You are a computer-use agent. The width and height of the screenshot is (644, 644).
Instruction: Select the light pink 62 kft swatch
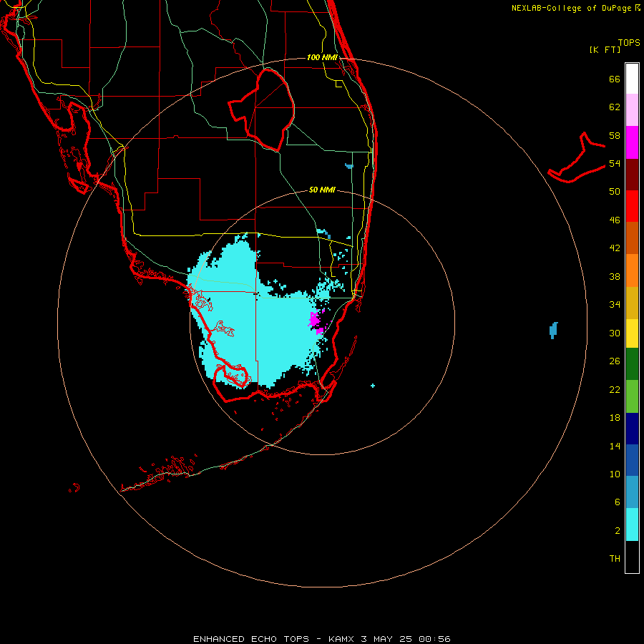(632, 109)
